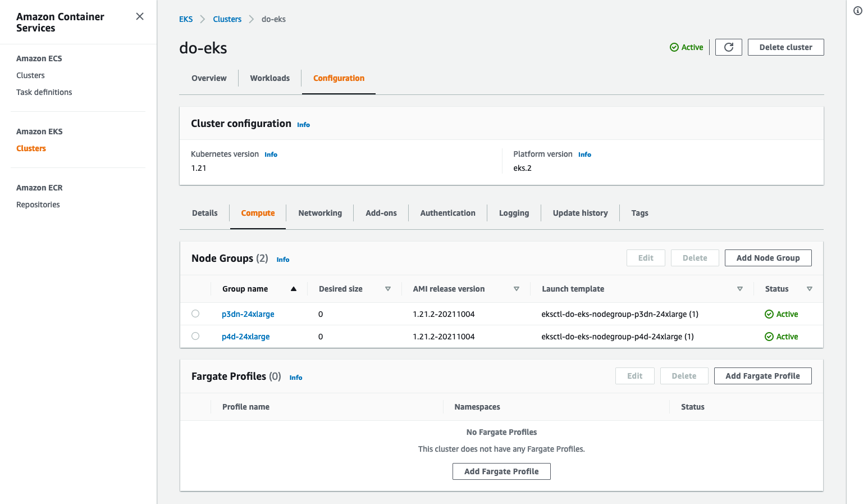This screenshot has height=504, width=868.
Task: Open the Details sub-tab
Action: [205, 213]
